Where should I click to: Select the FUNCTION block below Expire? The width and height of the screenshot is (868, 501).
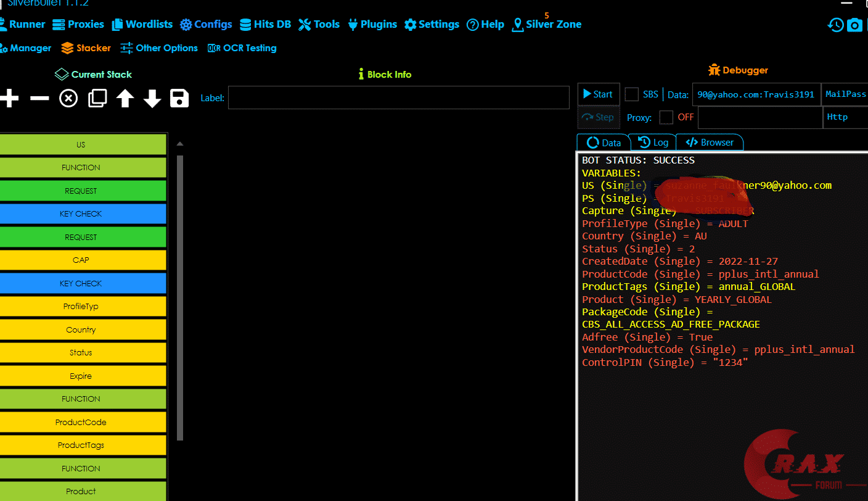[x=83, y=399]
